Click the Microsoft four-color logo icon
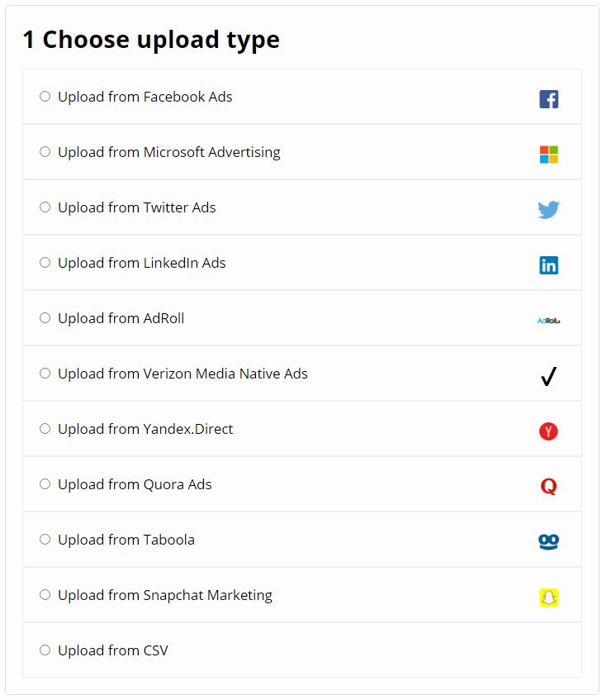 pyautogui.click(x=548, y=155)
